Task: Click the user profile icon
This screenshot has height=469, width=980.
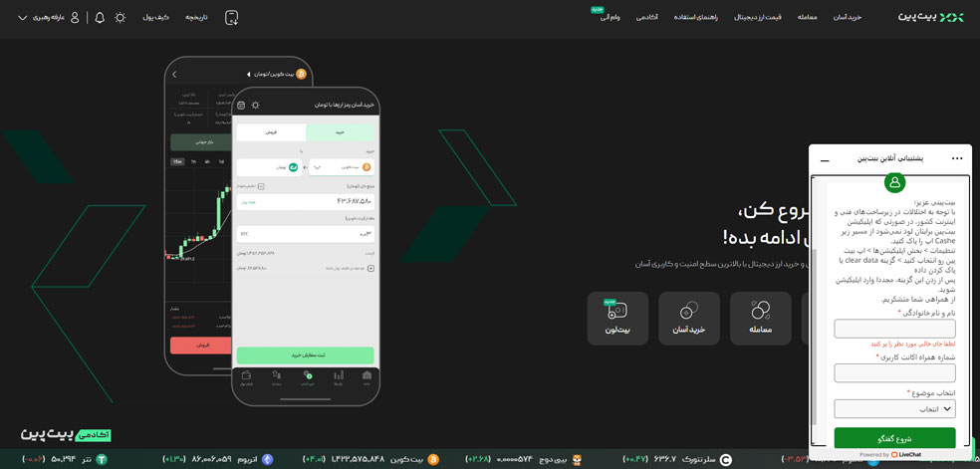Action: [75, 18]
